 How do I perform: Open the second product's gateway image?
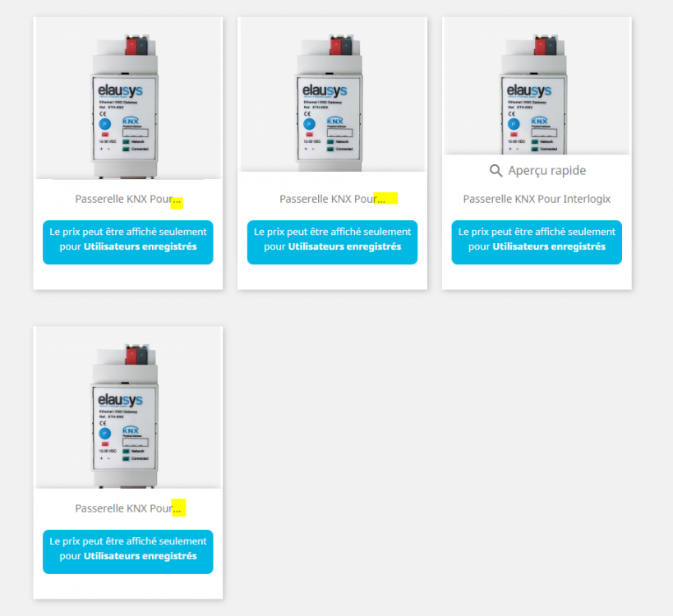[332, 94]
